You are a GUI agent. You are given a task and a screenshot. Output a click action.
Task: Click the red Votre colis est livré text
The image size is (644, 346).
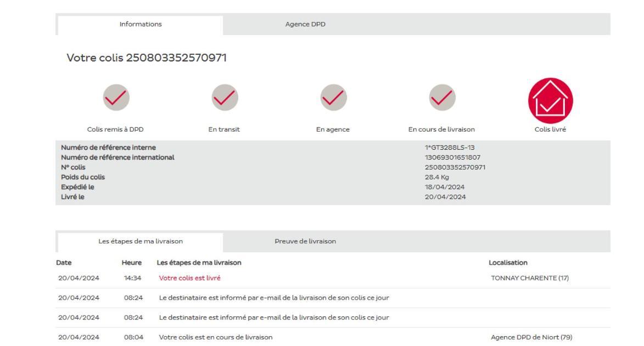pyautogui.click(x=190, y=278)
